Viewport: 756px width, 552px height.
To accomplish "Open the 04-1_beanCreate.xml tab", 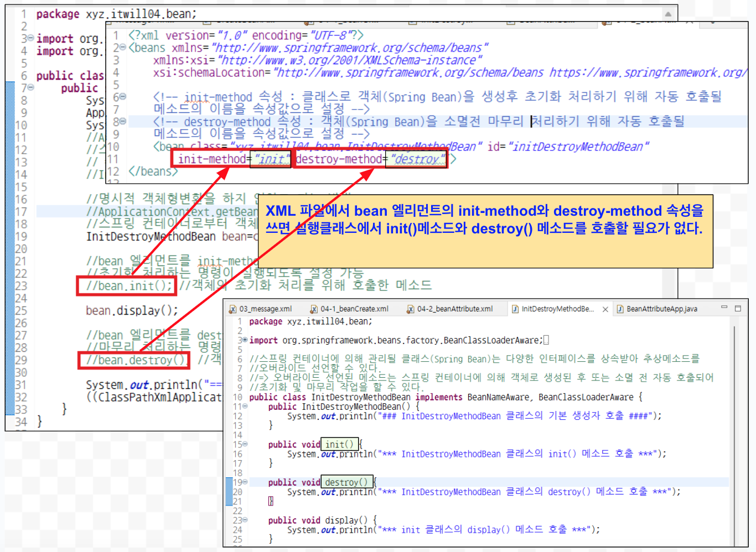I will tap(349, 309).
